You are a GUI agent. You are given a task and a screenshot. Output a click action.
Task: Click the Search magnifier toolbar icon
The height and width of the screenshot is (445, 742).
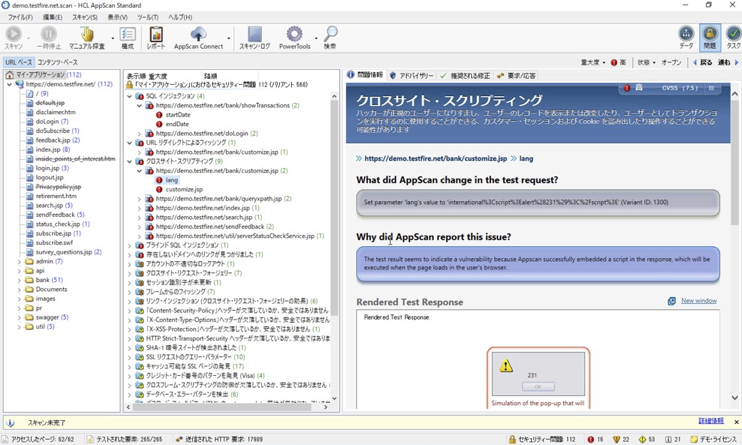pyautogui.click(x=330, y=34)
